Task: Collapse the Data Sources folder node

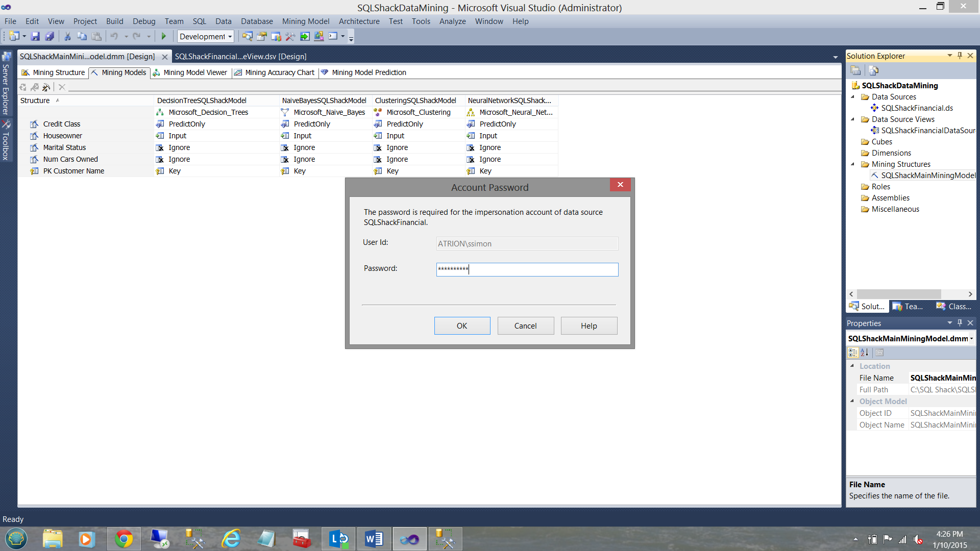Action: 853,97
